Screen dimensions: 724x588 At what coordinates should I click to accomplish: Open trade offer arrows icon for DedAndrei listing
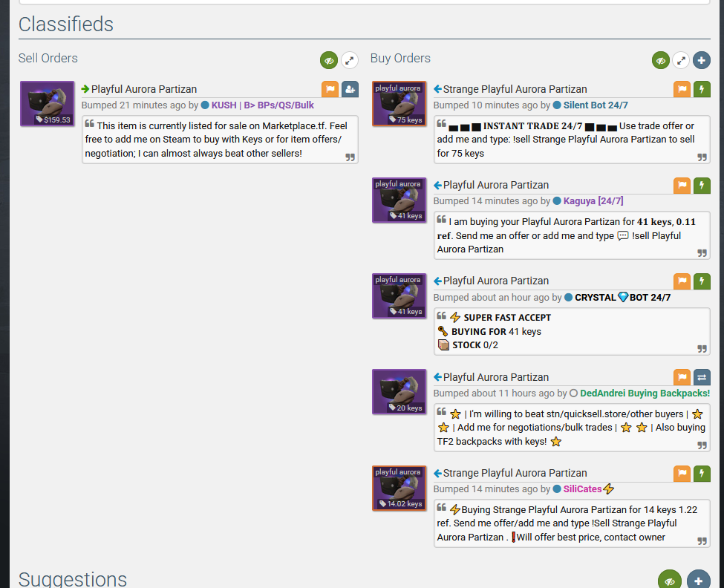point(702,377)
